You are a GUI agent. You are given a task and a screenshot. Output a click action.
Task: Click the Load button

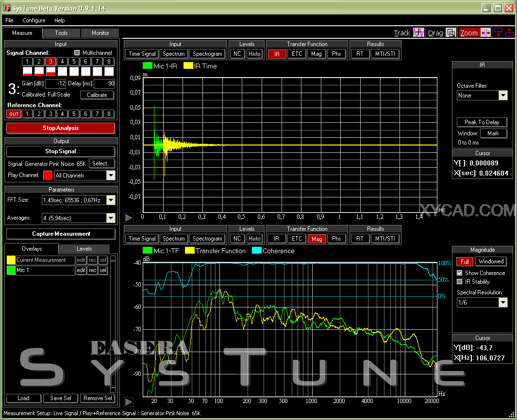point(23,398)
